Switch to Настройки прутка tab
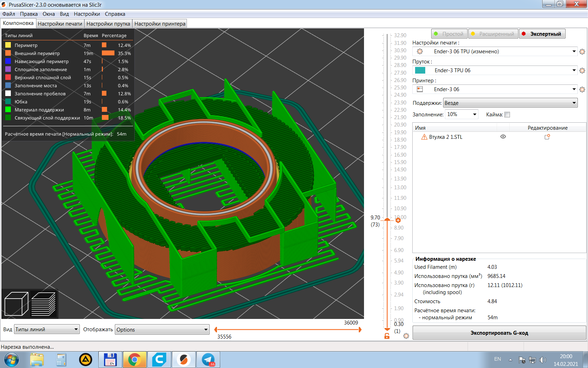 click(x=108, y=24)
